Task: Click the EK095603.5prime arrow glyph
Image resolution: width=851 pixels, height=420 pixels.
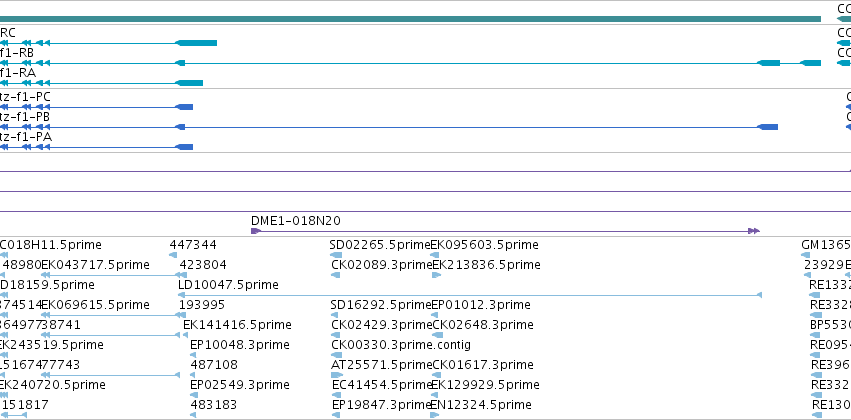Action: pos(434,254)
